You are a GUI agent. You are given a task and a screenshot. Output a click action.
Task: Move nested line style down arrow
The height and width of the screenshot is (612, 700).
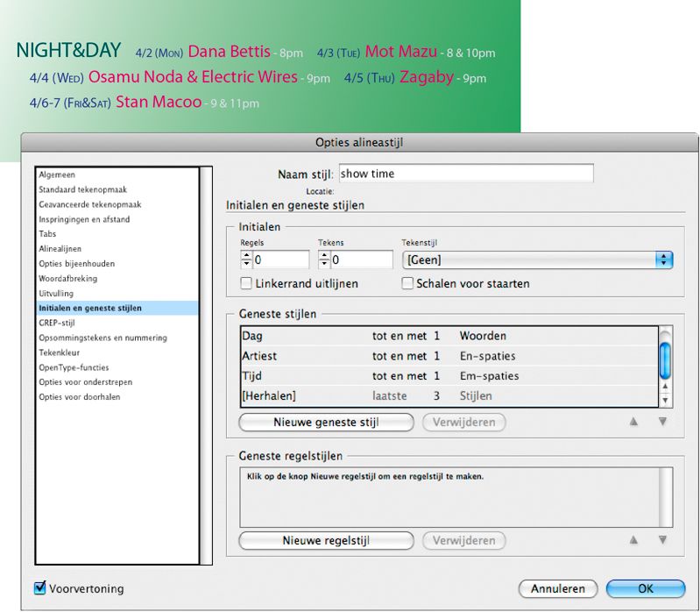click(662, 540)
